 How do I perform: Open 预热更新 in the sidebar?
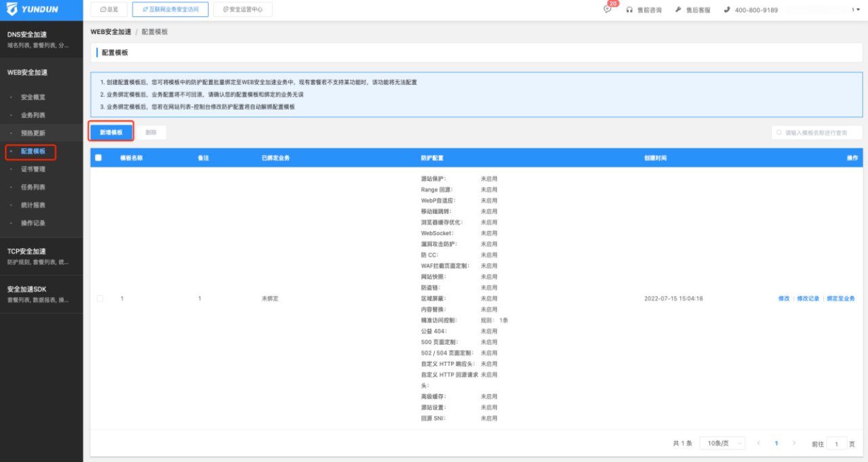tap(33, 133)
